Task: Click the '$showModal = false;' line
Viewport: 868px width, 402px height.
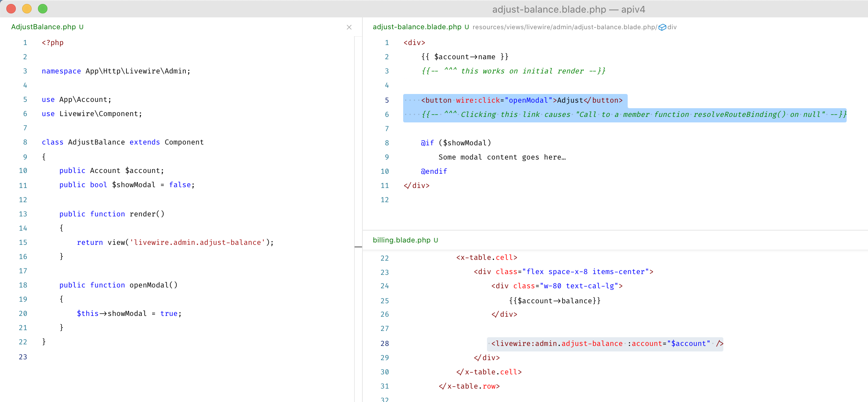Action: coord(127,185)
